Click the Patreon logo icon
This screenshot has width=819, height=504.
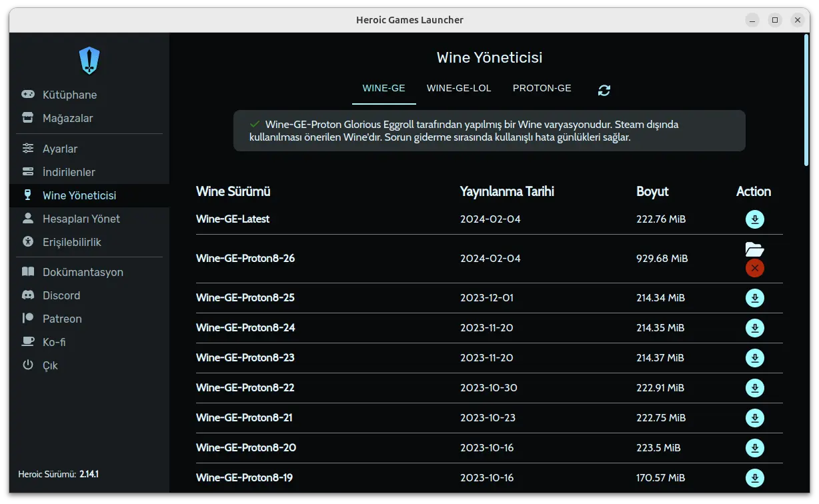coord(28,318)
